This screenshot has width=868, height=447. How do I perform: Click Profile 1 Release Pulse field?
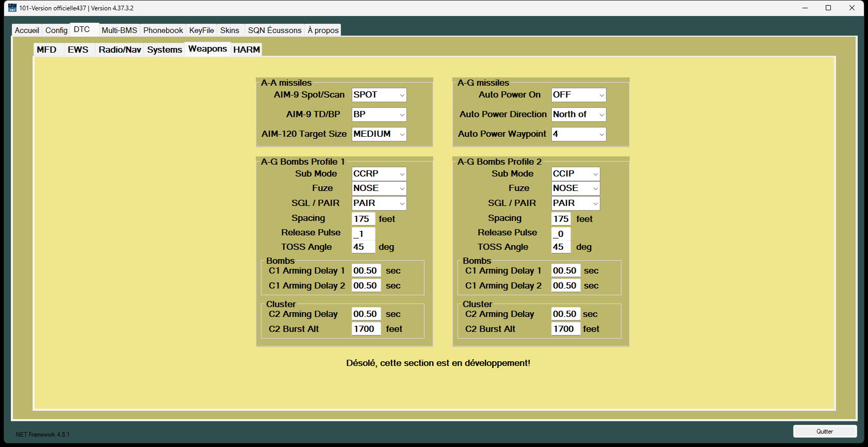coord(363,234)
